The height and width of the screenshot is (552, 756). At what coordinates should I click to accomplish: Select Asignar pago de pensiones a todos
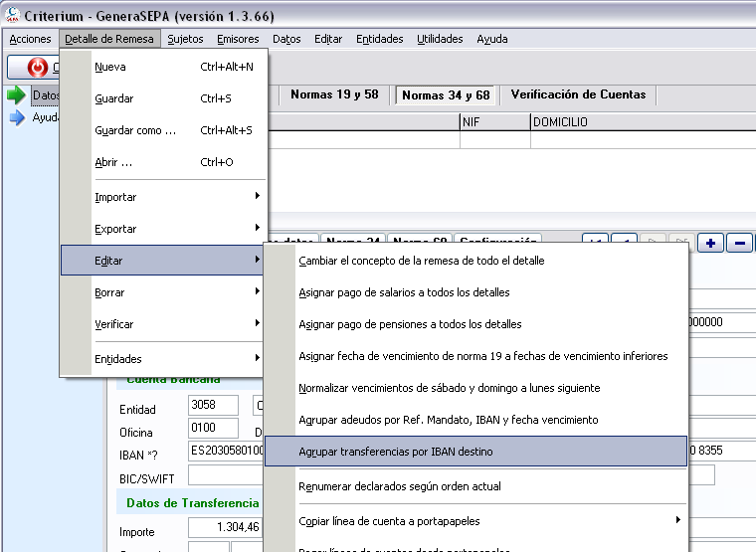pyautogui.click(x=475, y=324)
